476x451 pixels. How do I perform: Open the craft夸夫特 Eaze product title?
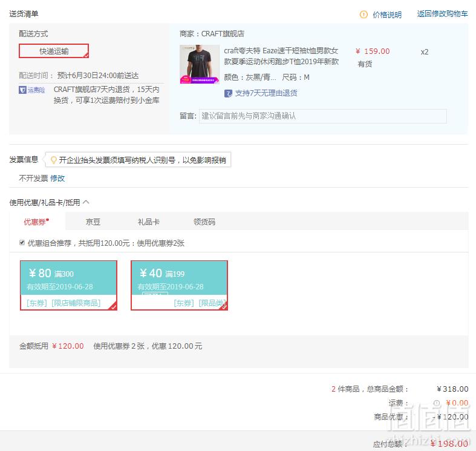(x=281, y=56)
